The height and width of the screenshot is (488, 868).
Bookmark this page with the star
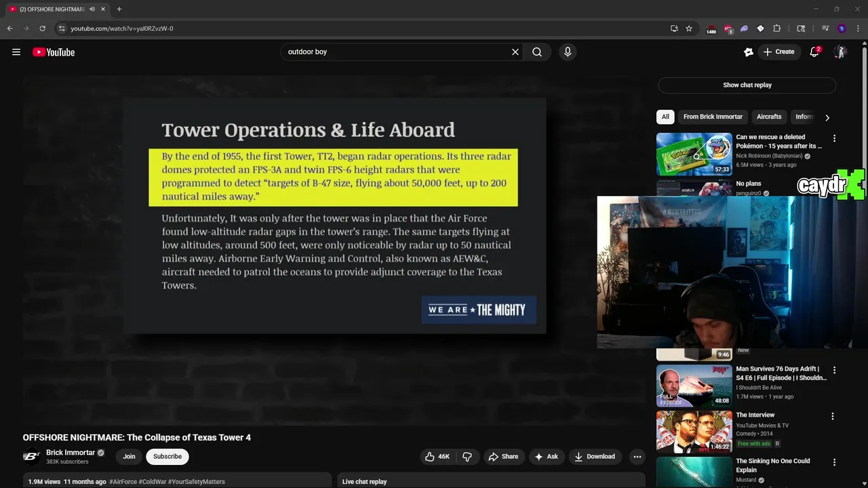(x=689, y=28)
